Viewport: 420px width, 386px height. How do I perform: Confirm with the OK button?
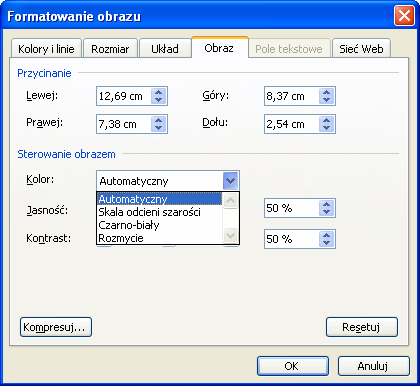(x=293, y=366)
